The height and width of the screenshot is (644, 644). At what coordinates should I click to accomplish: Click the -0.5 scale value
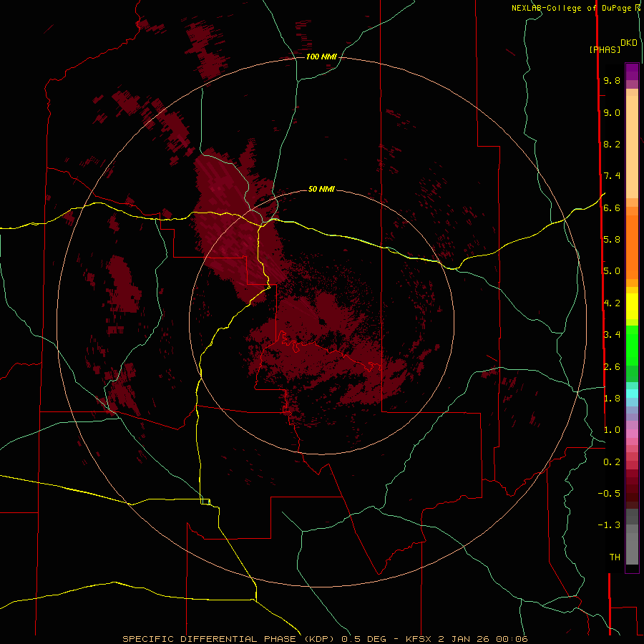click(609, 494)
